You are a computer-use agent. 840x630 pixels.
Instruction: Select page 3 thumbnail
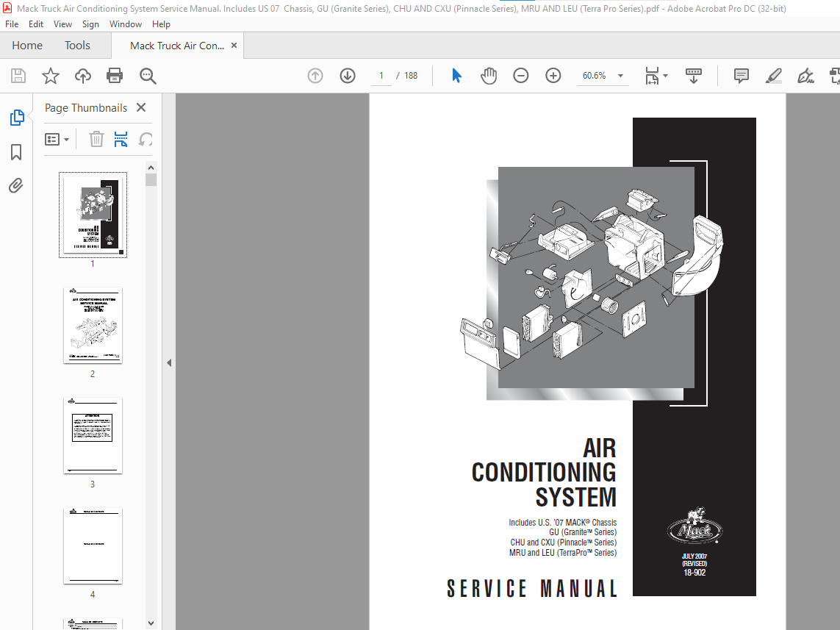click(x=93, y=435)
